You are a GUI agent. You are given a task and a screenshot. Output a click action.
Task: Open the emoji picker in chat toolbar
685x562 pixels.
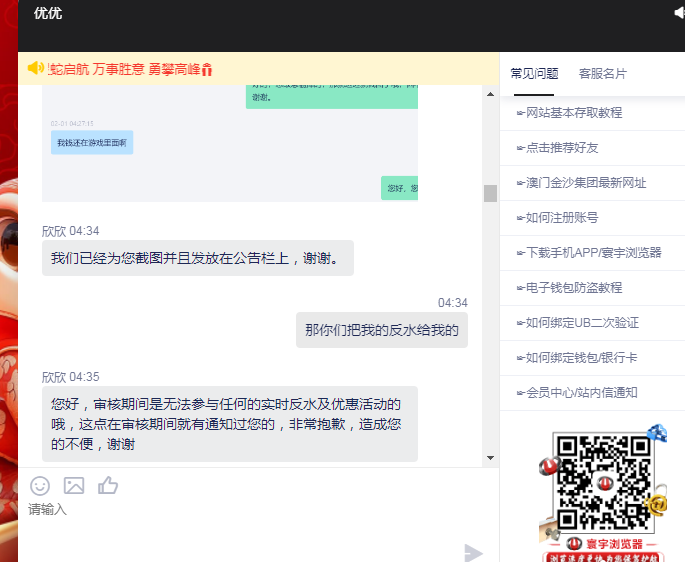(x=40, y=485)
